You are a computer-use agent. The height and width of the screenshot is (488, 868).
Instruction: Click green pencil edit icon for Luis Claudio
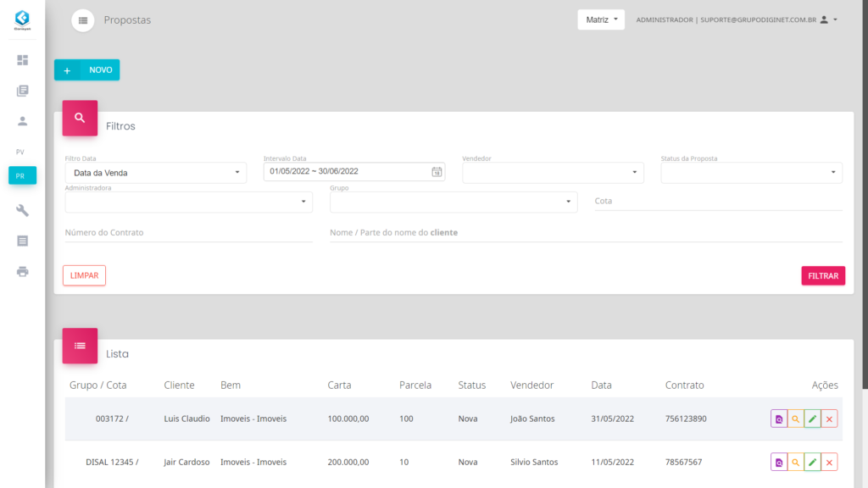812,419
